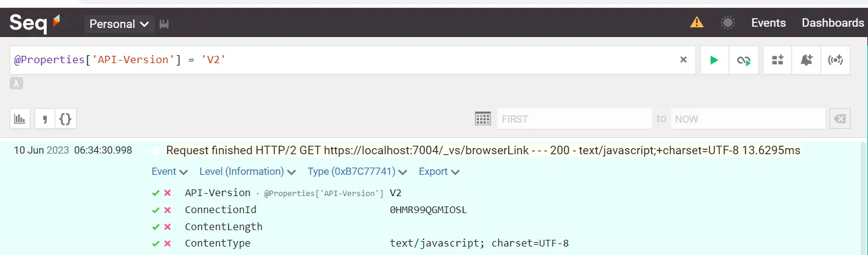Click the loop/tail refresh icon
Viewport: 868px width, 255px height.
coord(743,60)
